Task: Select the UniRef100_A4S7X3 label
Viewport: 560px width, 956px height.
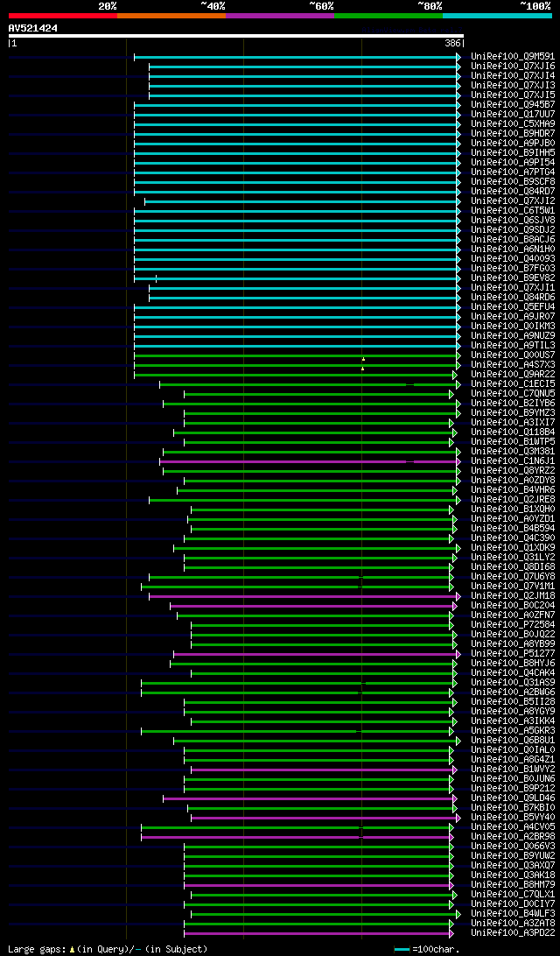Action: (513, 365)
